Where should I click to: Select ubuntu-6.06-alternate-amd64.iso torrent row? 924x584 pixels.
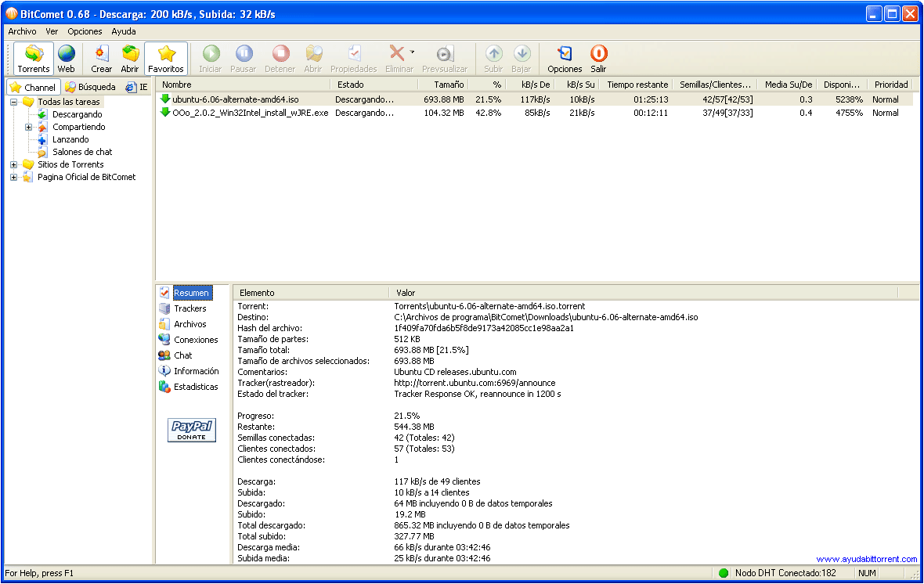[535, 99]
